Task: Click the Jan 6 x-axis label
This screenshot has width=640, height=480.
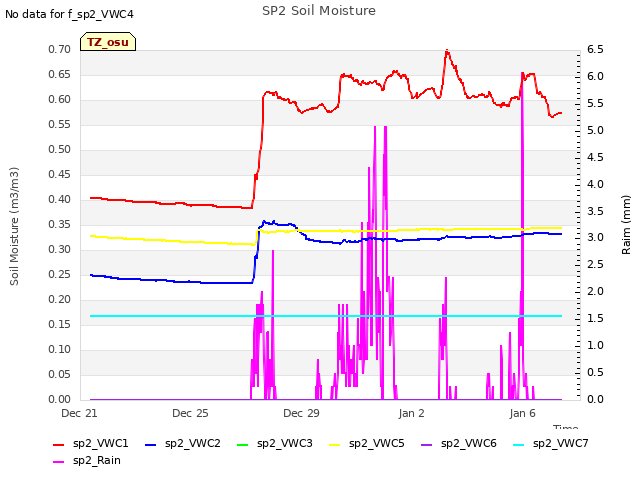Action: [522, 413]
